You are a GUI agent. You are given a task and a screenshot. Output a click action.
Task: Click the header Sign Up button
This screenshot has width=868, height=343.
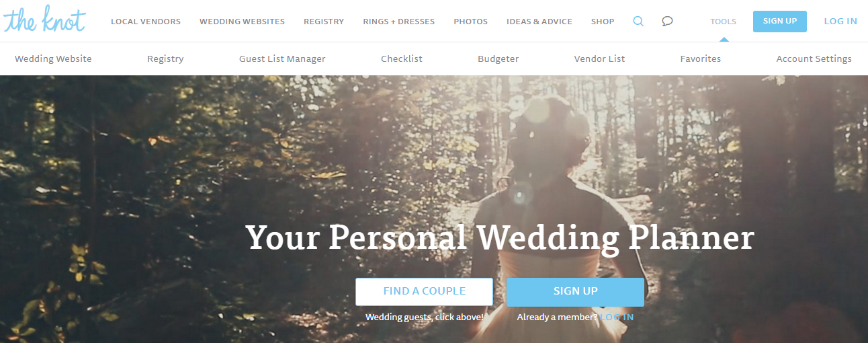click(x=780, y=21)
